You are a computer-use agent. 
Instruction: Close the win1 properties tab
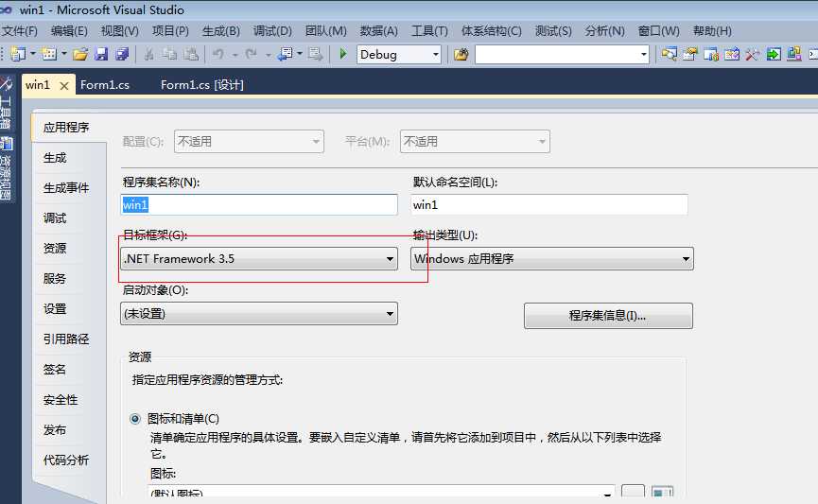(64, 85)
